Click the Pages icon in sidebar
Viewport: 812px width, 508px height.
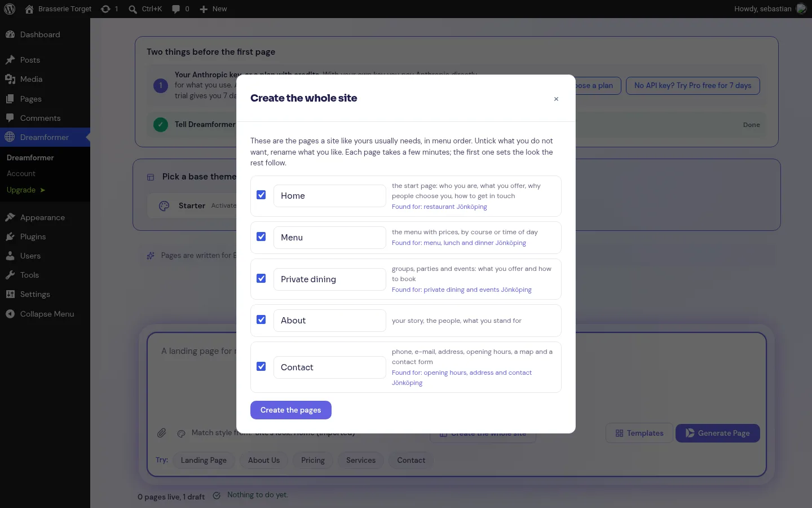(10, 99)
